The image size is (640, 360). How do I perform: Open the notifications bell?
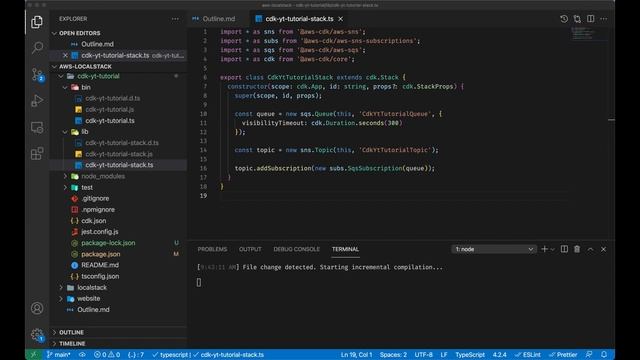click(x=604, y=355)
